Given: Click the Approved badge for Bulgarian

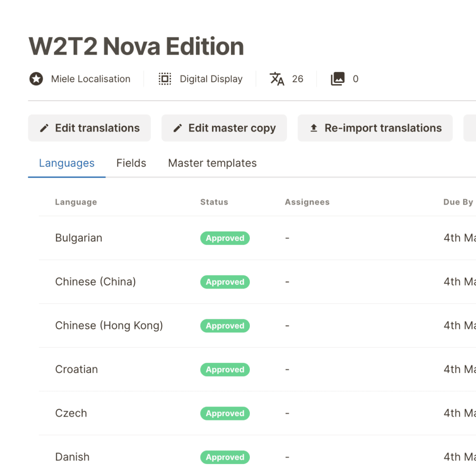Looking at the screenshot, I should (225, 238).
